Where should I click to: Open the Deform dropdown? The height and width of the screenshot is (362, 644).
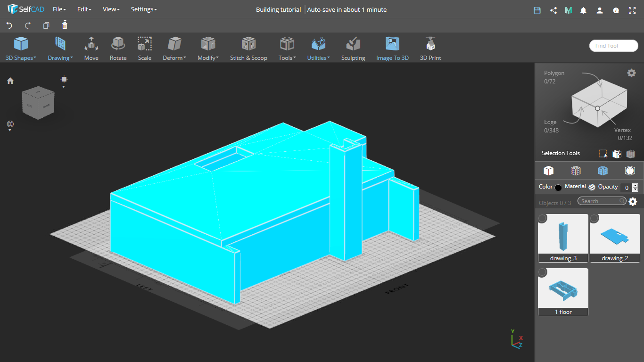tap(174, 49)
